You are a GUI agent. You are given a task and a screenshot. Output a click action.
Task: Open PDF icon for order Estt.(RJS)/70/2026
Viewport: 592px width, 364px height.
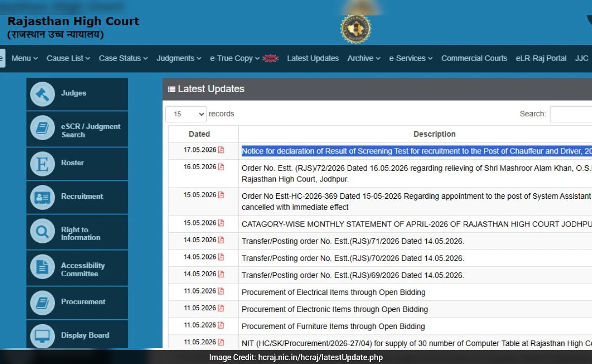221,257
